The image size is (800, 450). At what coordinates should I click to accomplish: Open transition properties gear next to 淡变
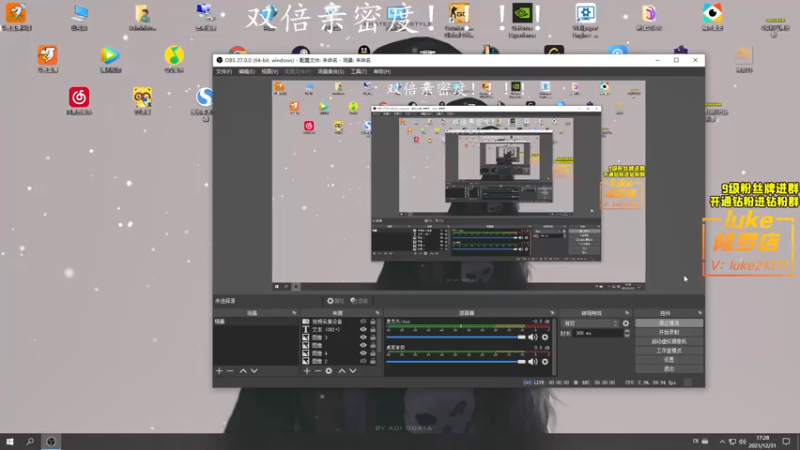626,323
